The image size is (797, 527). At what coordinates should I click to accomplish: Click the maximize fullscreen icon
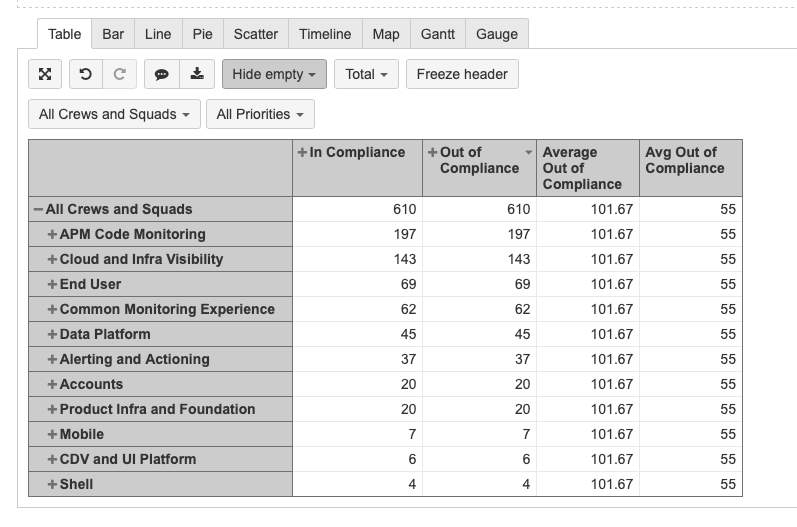(45, 74)
